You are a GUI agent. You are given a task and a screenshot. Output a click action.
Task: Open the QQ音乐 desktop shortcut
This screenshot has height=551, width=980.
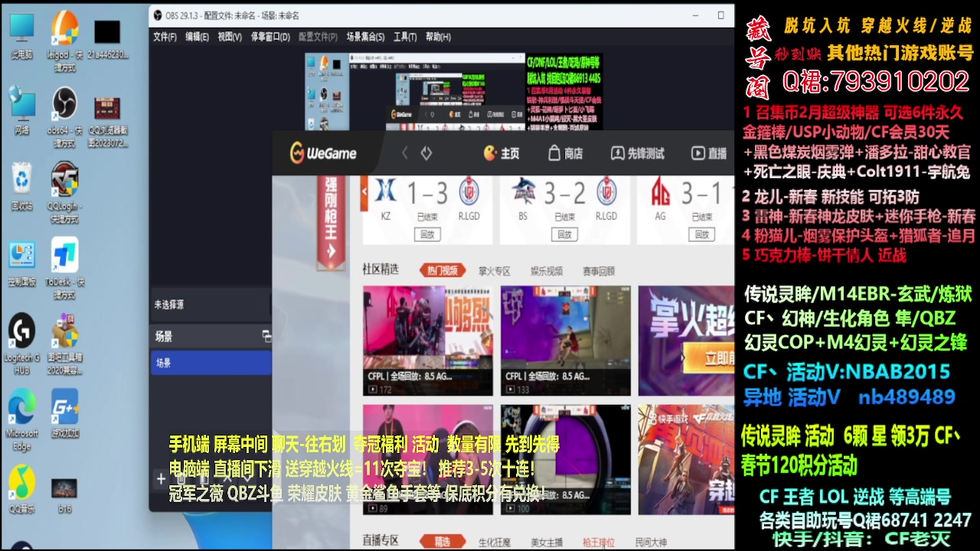pos(22,490)
